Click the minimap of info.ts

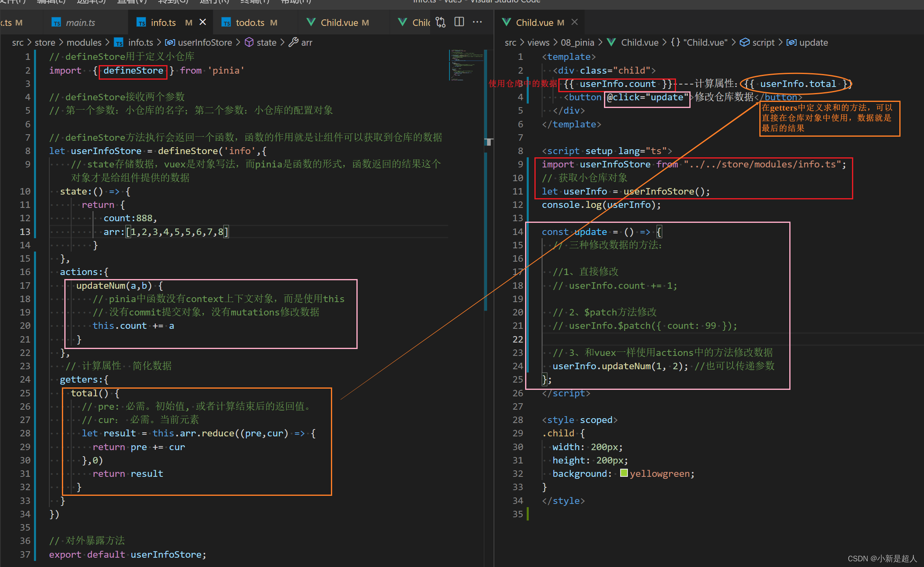click(x=466, y=65)
